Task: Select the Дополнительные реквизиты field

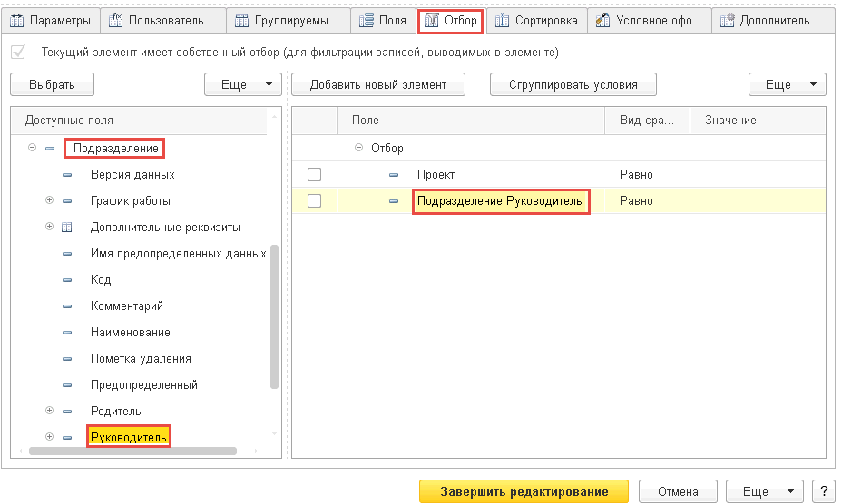Action: [x=165, y=227]
